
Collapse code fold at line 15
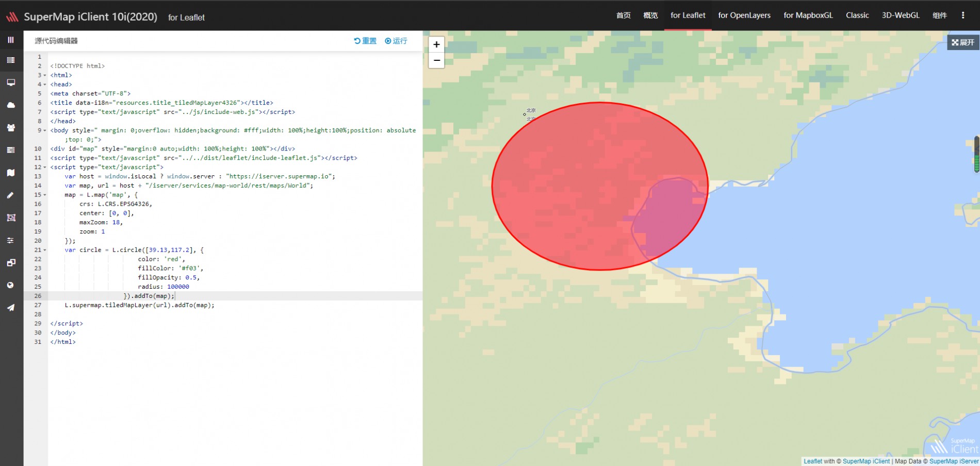(45, 195)
